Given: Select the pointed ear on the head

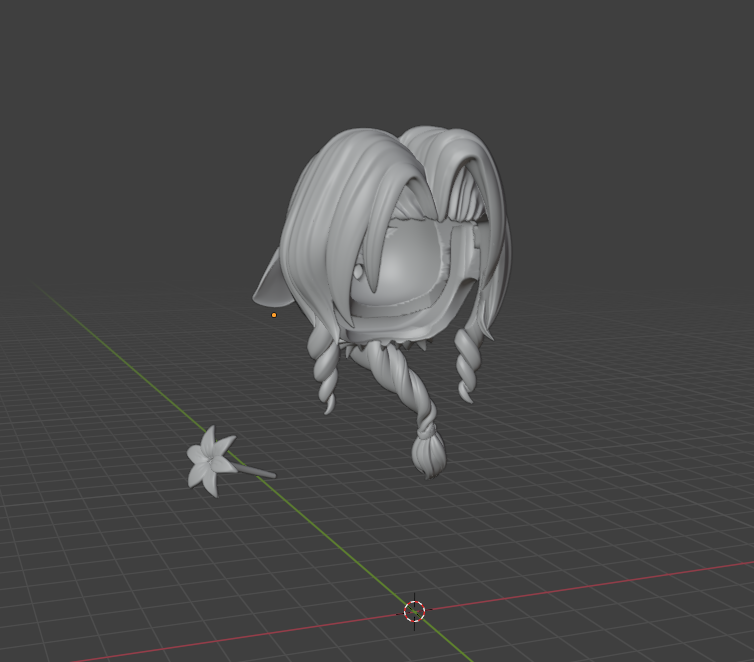Looking at the screenshot, I should [268, 288].
